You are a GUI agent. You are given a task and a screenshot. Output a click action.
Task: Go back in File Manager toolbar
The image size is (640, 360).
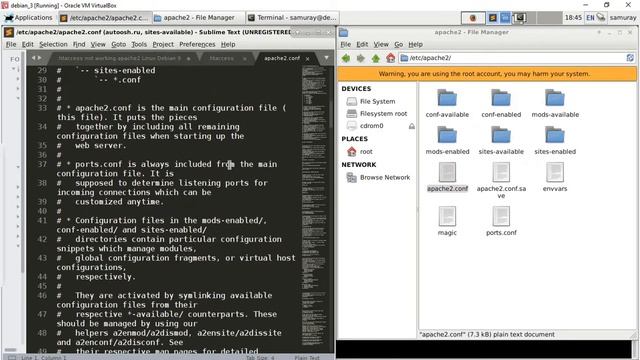coord(346,58)
